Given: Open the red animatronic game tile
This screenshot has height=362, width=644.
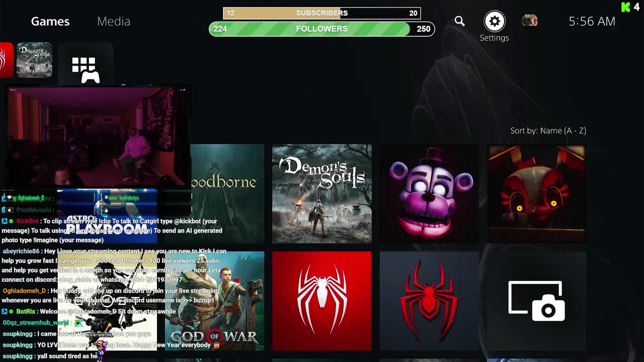Looking at the screenshot, I should tap(536, 194).
